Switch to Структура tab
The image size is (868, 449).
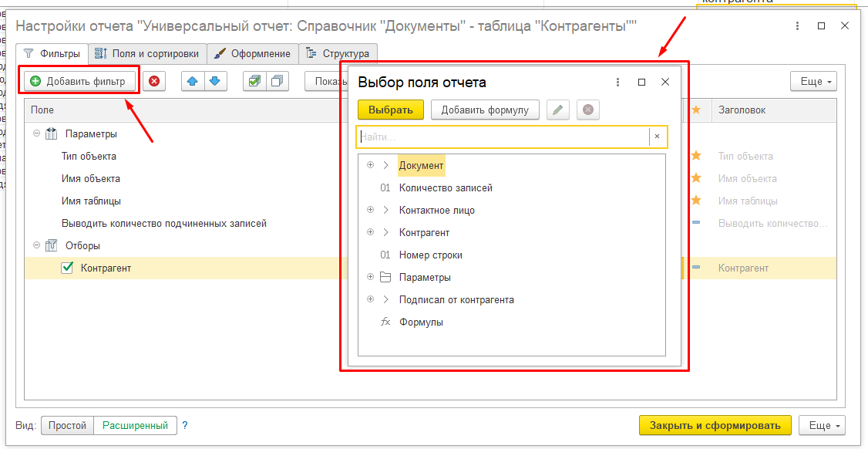coord(338,54)
